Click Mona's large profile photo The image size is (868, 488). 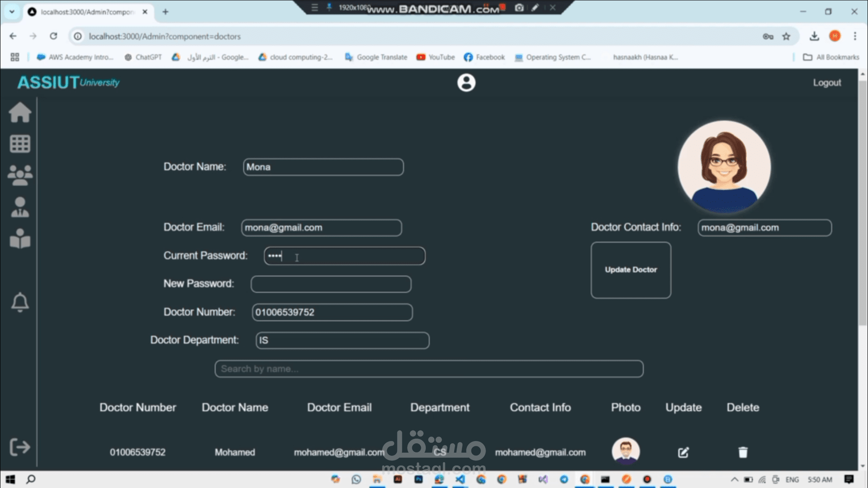pyautogui.click(x=724, y=167)
